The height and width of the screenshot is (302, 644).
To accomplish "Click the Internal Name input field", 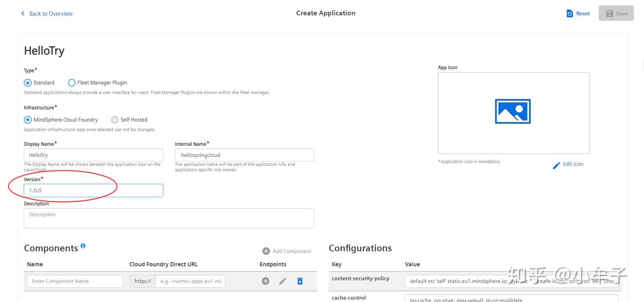I will click(x=244, y=155).
